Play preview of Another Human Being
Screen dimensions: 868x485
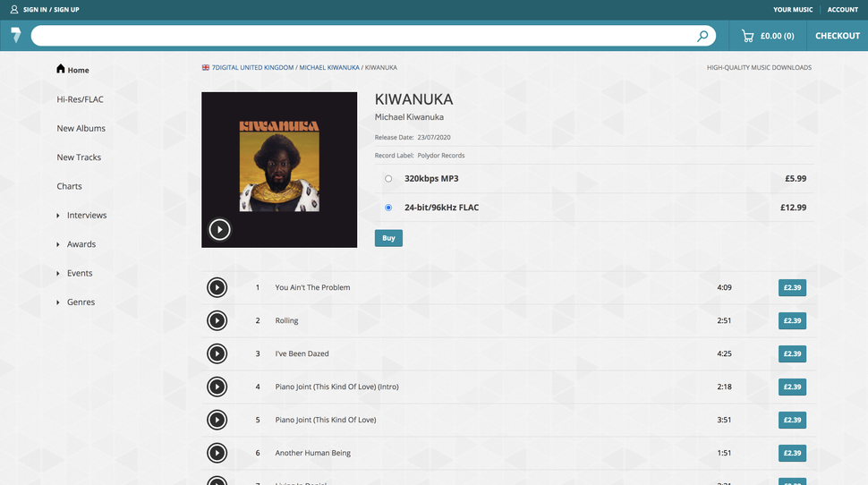[217, 453]
